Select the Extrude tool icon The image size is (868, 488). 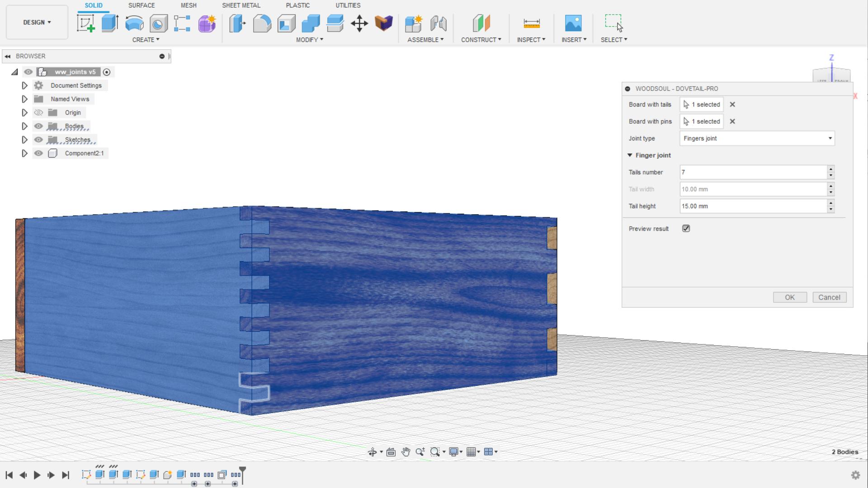pyautogui.click(x=110, y=23)
